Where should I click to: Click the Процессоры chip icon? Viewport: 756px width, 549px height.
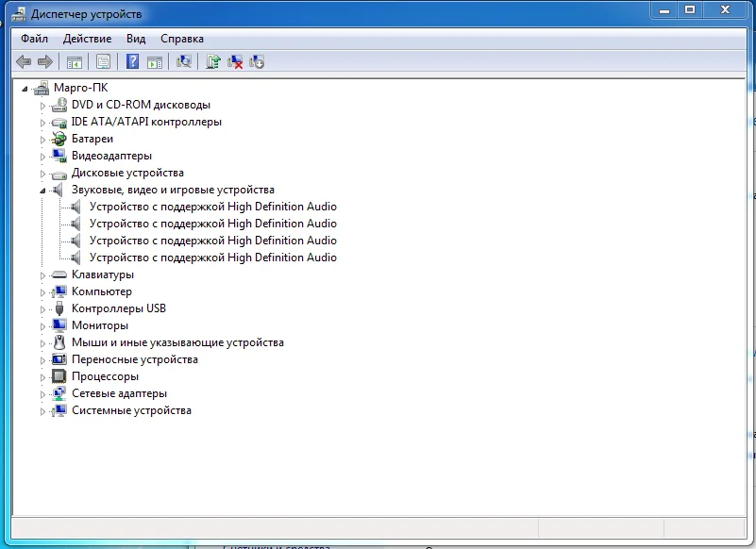(59, 376)
